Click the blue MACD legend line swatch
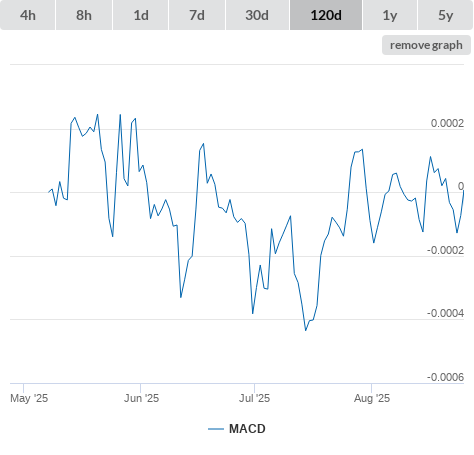Image resolution: width=474 pixels, height=455 pixels. [216, 429]
